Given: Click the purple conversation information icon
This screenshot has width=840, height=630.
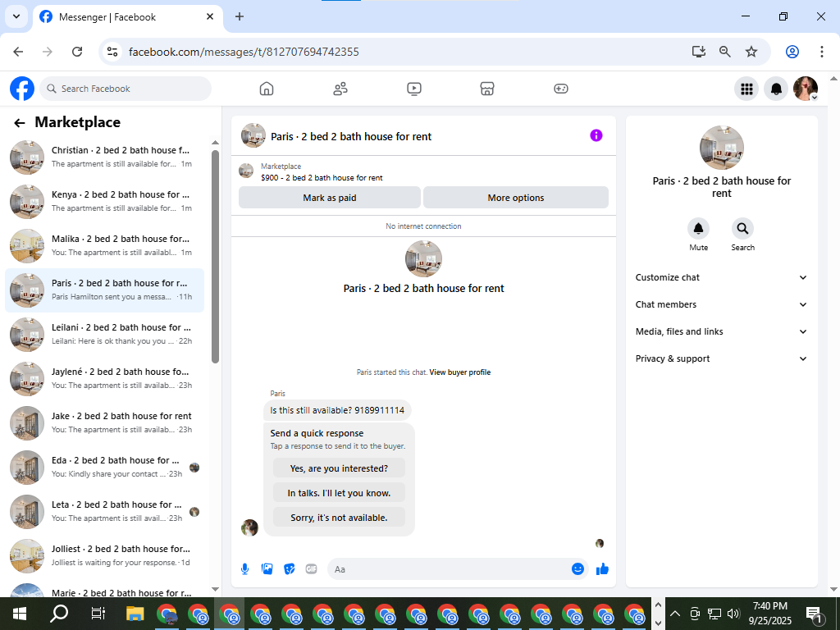Looking at the screenshot, I should pyautogui.click(x=596, y=135).
